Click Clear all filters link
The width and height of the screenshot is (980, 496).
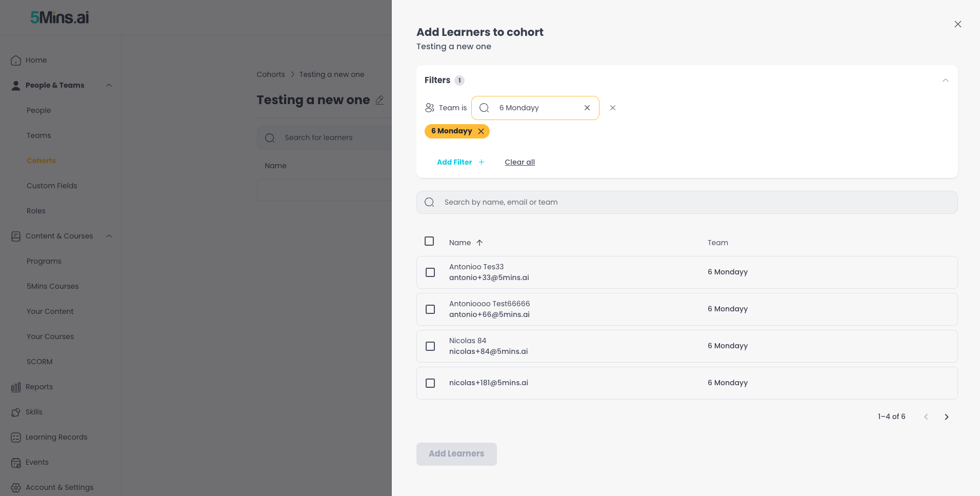coord(519,162)
